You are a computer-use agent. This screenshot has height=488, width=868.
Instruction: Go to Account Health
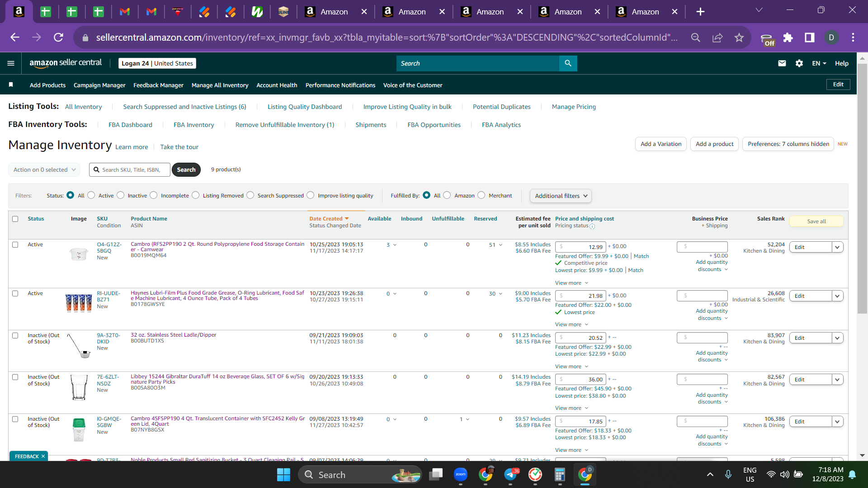(x=277, y=85)
